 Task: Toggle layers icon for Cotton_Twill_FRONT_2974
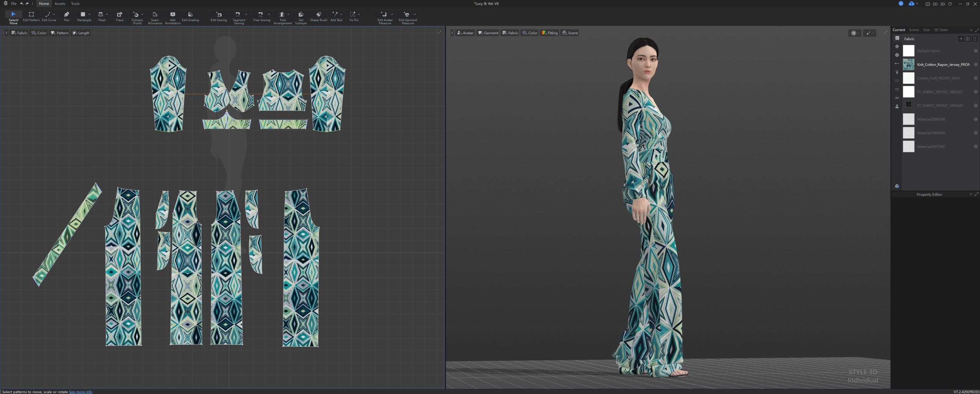click(975, 78)
